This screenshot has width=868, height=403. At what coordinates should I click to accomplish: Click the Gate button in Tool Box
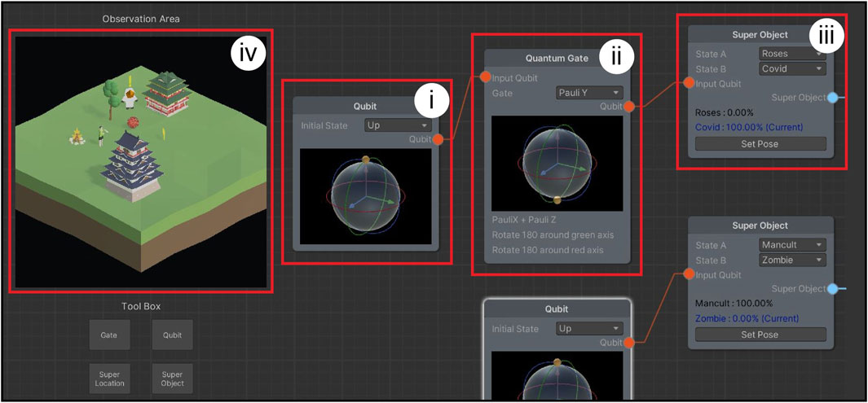tap(109, 335)
